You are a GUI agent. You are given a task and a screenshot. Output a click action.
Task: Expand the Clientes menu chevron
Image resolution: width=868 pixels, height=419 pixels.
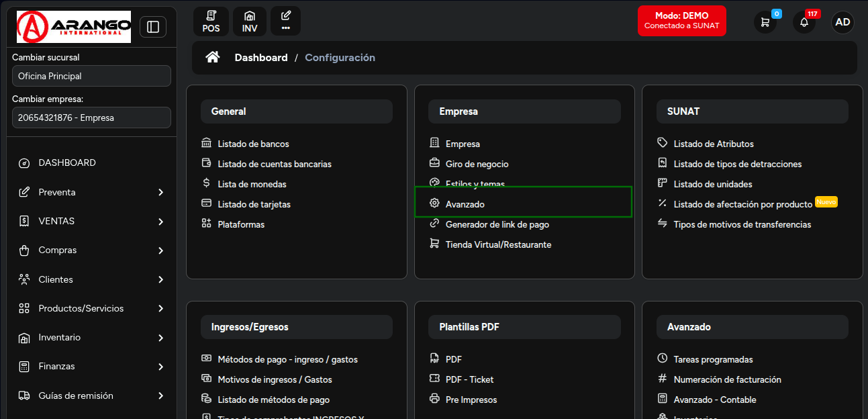click(x=160, y=279)
